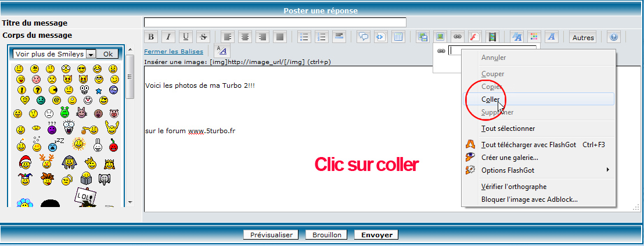This screenshot has width=644, height=246.
Task: Toggle italic formatting button
Action: point(168,37)
